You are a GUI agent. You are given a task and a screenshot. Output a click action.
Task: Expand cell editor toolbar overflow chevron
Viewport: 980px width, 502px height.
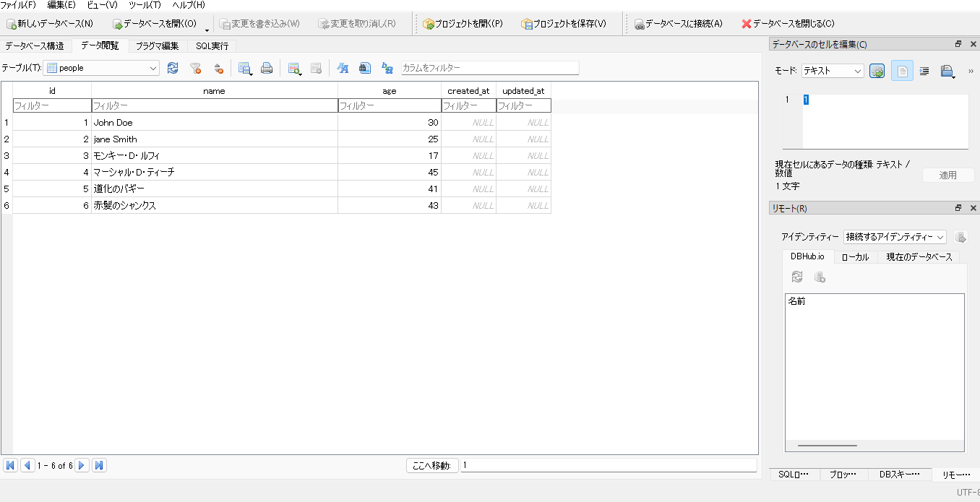[970, 71]
